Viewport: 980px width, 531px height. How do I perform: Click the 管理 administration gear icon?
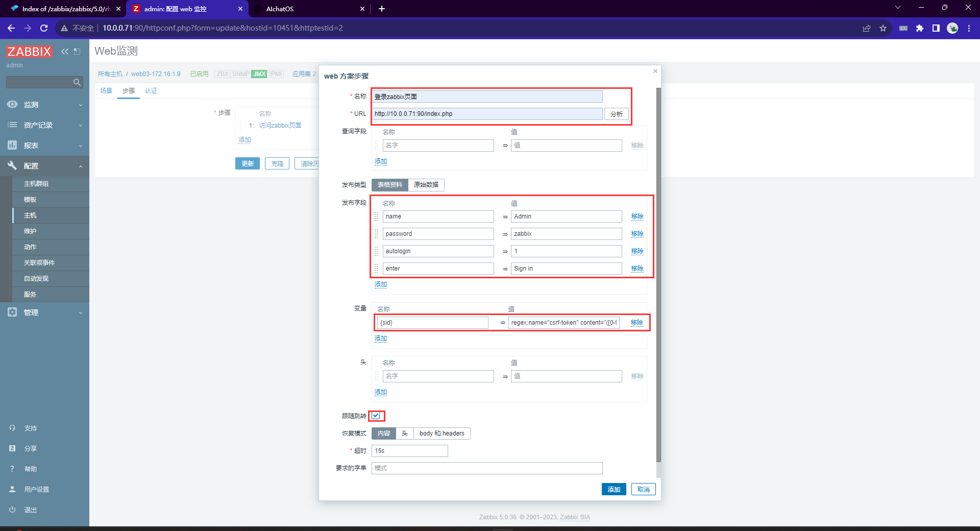pos(12,312)
